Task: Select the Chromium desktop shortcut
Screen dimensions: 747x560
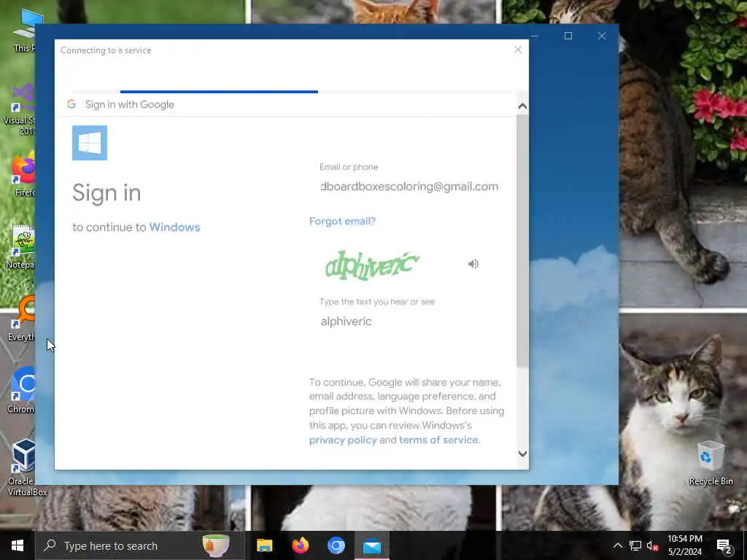Action: click(21, 390)
